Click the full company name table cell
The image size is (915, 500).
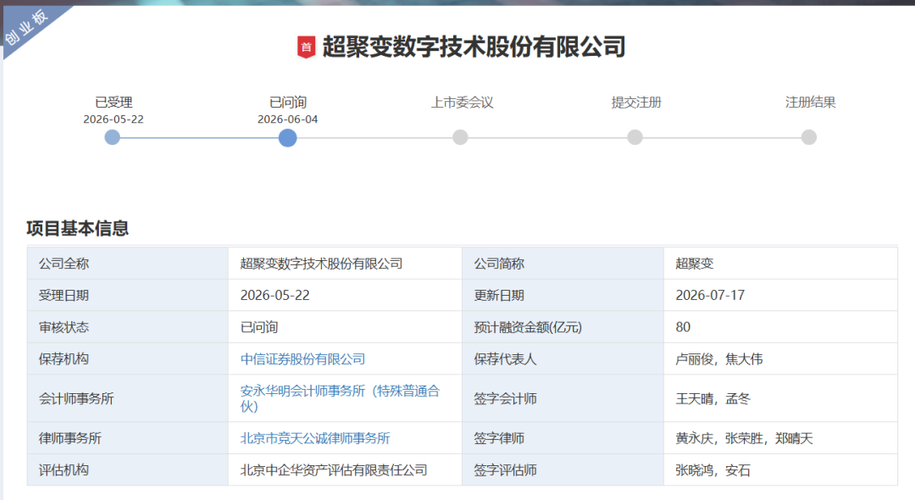click(x=345, y=263)
